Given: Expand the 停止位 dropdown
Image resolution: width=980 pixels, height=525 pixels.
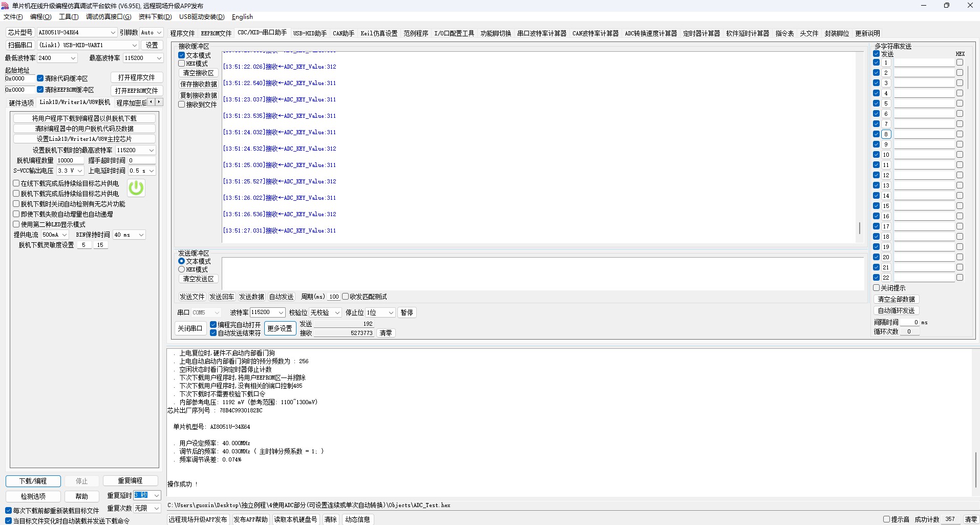Looking at the screenshot, I should [x=380, y=312].
